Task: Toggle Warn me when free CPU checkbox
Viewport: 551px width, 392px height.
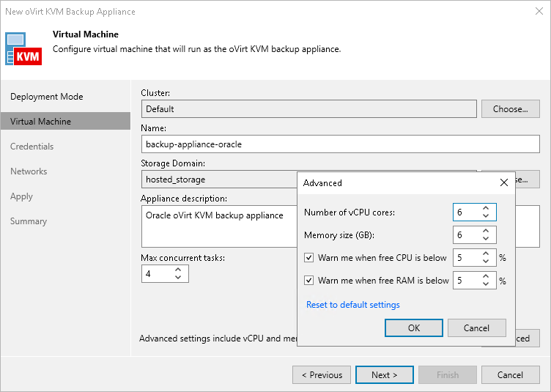Action: tap(309, 258)
